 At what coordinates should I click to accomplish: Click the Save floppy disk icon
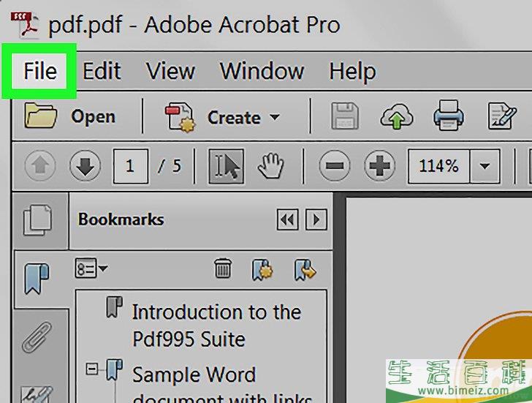(x=345, y=116)
